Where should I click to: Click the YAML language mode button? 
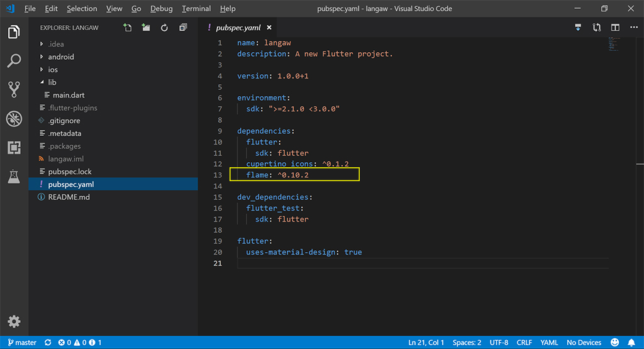tap(549, 343)
